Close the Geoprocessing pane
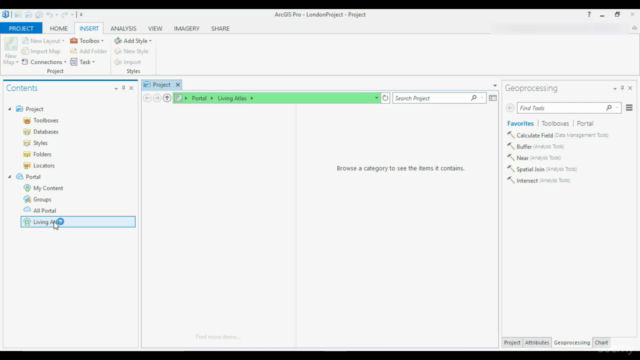Image resolution: width=640 pixels, height=360 pixels. click(x=630, y=88)
